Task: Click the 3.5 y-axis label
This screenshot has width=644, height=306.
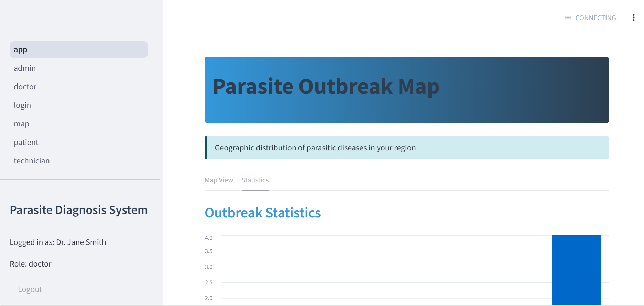Action: [209, 251]
